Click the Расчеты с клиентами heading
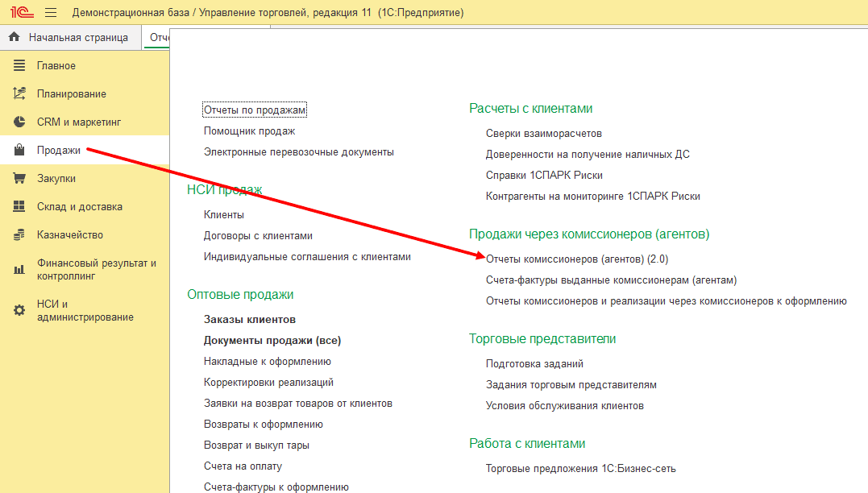 530,109
